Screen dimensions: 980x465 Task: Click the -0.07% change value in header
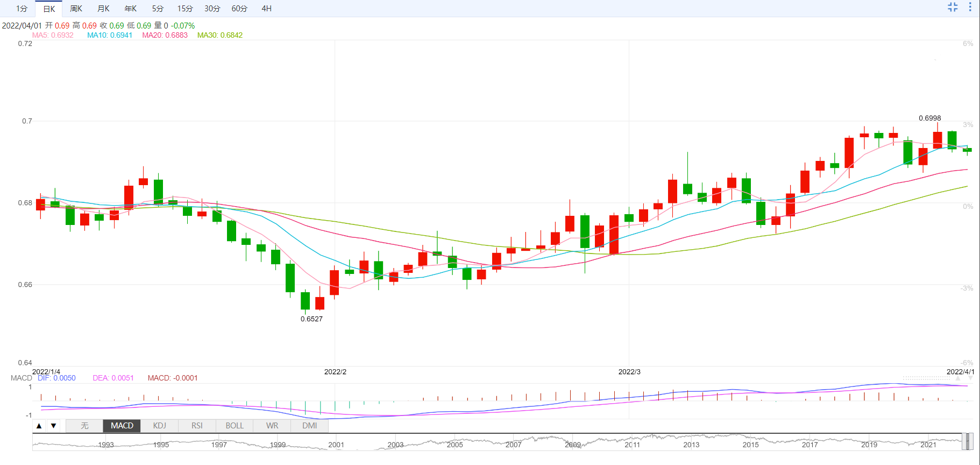click(x=183, y=25)
